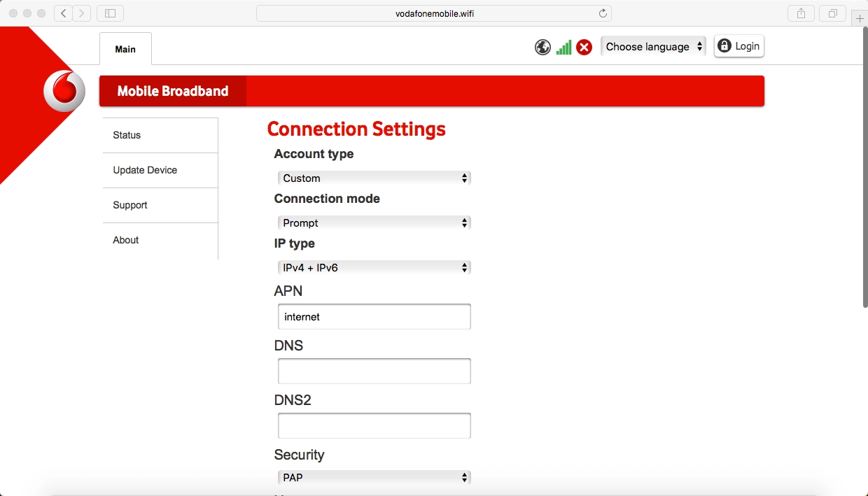
Task: Open the Account type dropdown
Action: pyautogui.click(x=374, y=178)
